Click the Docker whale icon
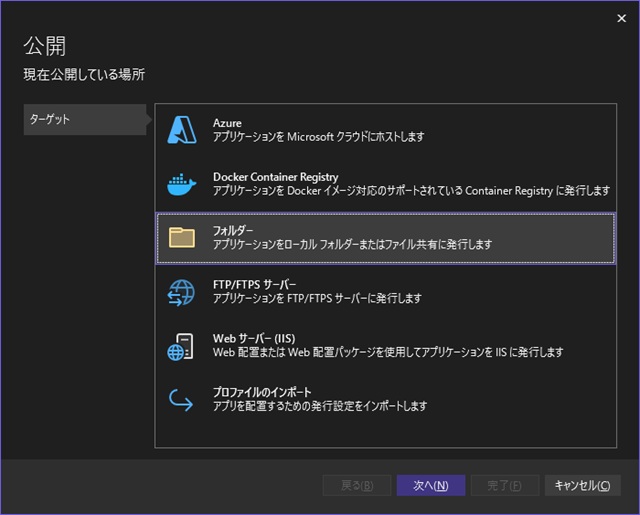The image size is (640, 515). tap(182, 184)
